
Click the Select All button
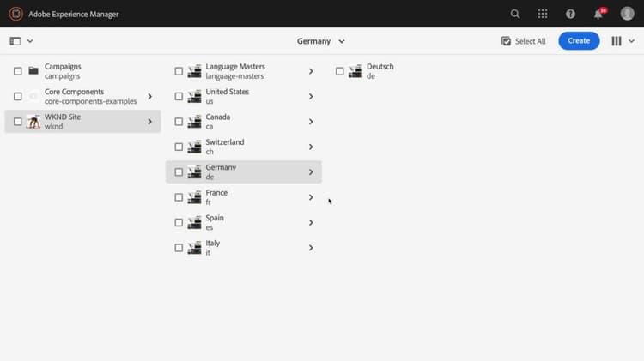click(x=524, y=41)
